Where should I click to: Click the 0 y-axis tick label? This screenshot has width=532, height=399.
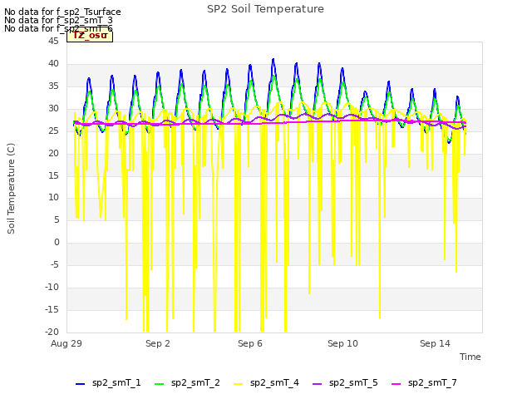57,243
